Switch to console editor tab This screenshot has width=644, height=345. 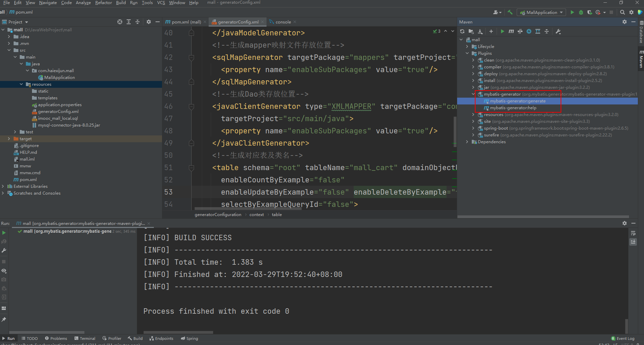(283, 22)
